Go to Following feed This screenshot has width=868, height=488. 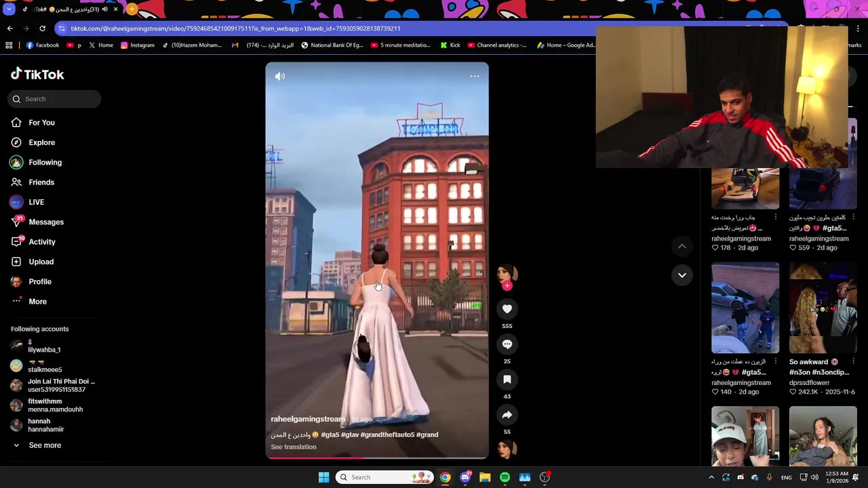45,163
